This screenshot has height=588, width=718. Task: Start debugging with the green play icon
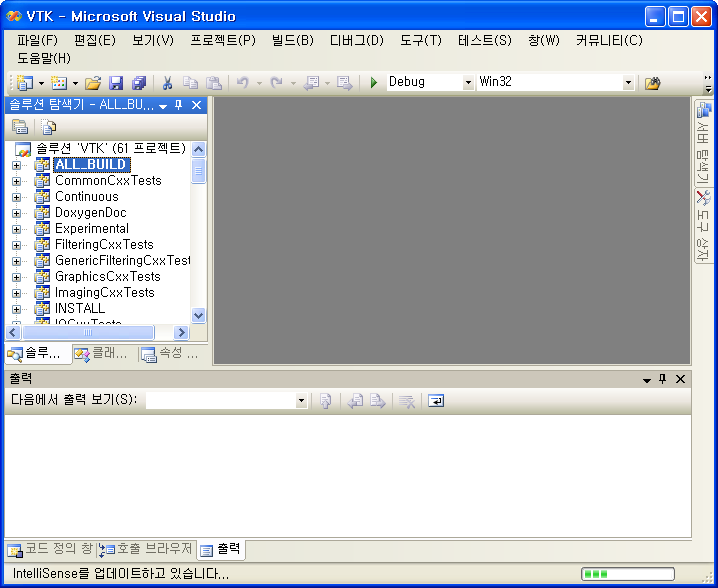374,83
